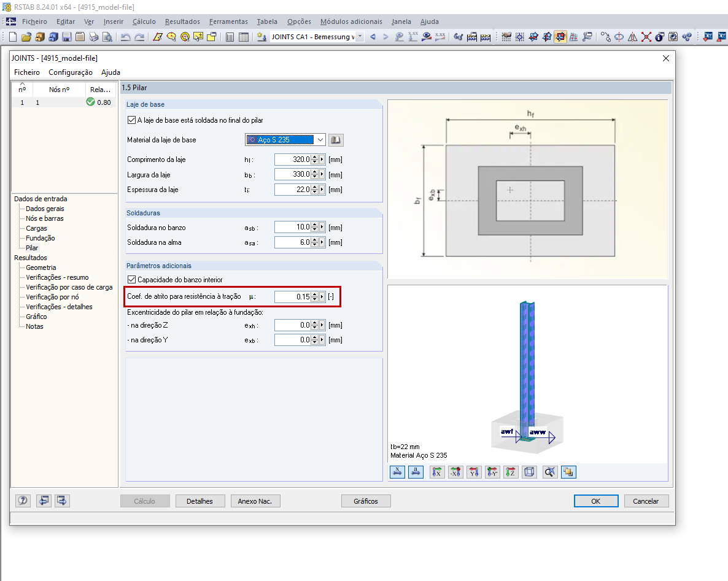Viewport: 728px width, 581px height.
Task: Open the side arrow for Soldadura no banzo
Action: pyautogui.click(x=322, y=228)
